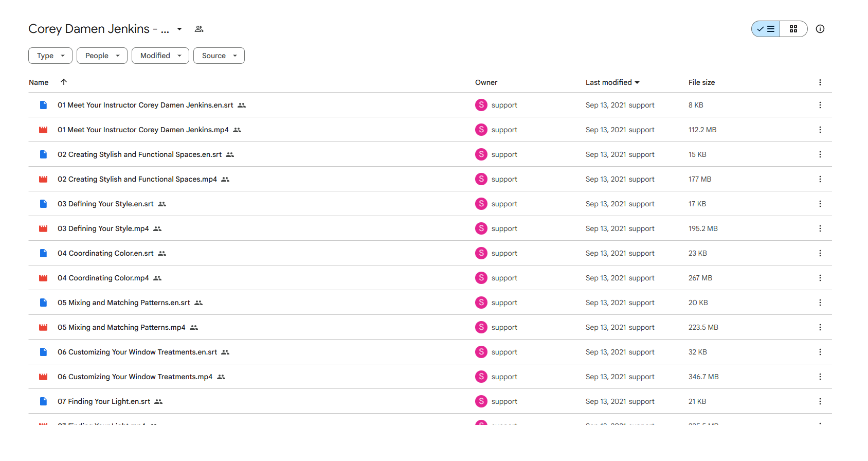Open the Modified filter dropdown
Screen dimensions: 868x461
click(x=160, y=56)
